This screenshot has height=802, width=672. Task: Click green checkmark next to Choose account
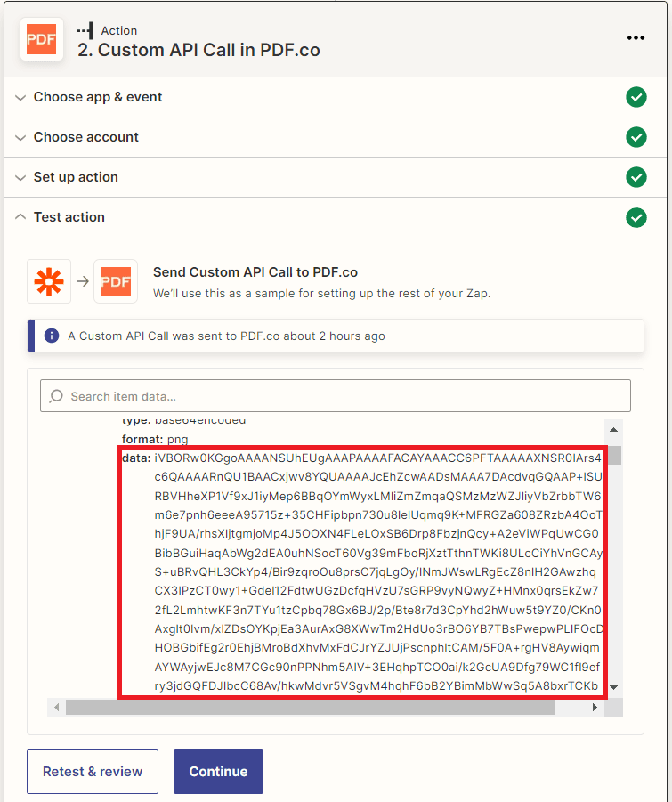[636, 137]
